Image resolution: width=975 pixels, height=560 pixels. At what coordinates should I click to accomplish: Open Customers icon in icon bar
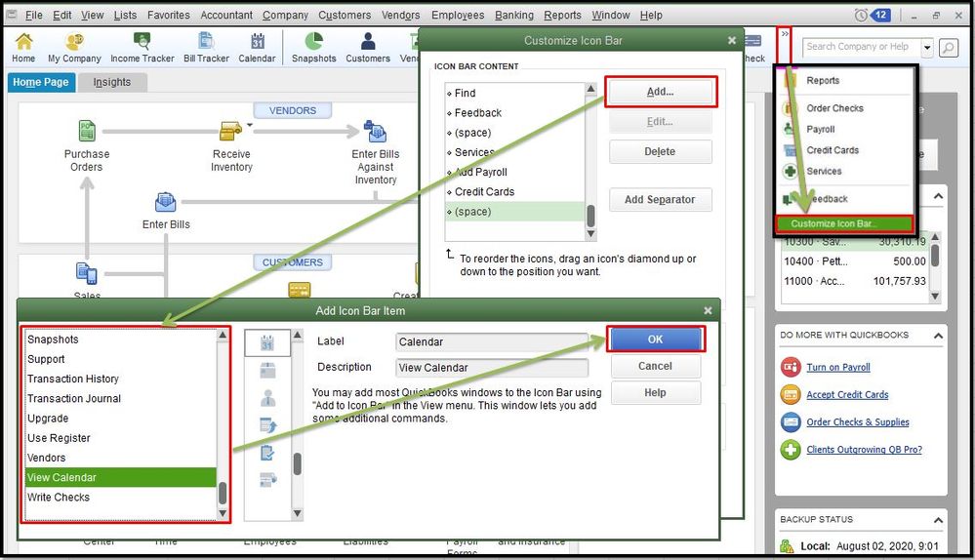point(368,47)
